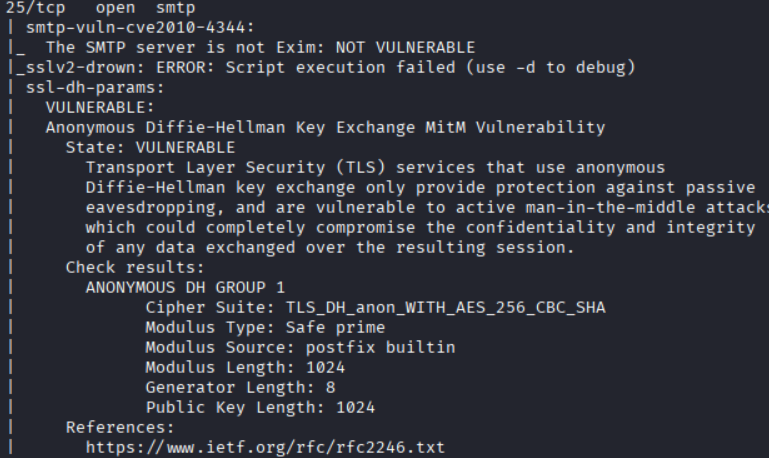Click the "State: VULNERABLE" line
This screenshot has width=769, height=458.
[150, 147]
